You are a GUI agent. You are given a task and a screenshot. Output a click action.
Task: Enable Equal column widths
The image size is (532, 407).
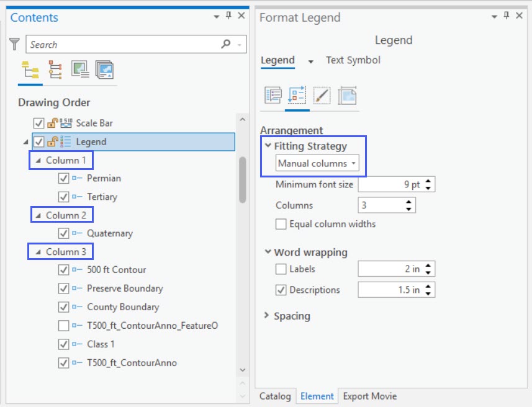coord(281,225)
